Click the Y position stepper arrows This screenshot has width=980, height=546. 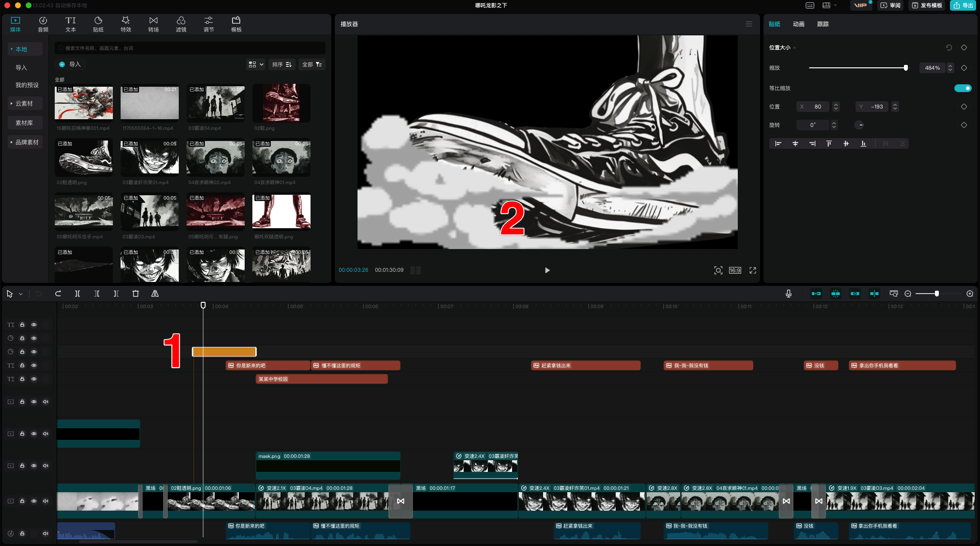895,107
